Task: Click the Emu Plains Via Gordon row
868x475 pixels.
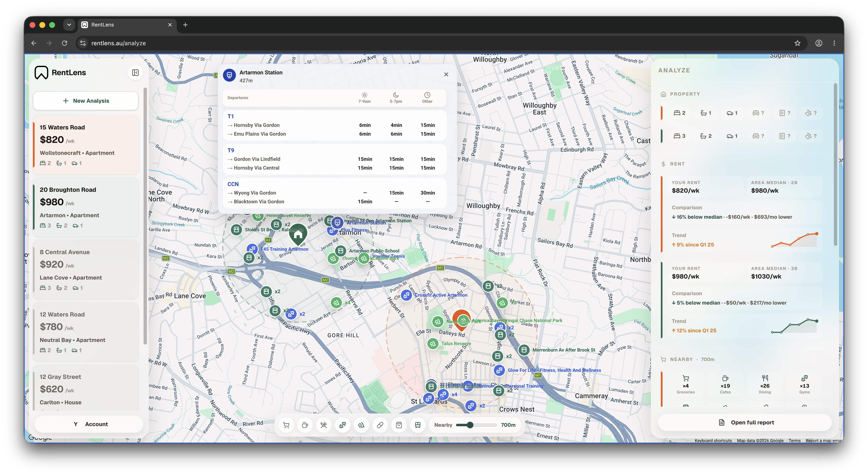Action: click(335, 134)
